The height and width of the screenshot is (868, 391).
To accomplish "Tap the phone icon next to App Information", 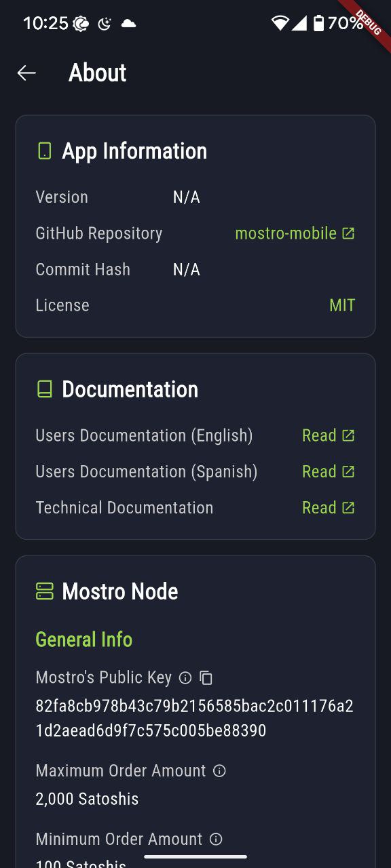I will (44, 151).
